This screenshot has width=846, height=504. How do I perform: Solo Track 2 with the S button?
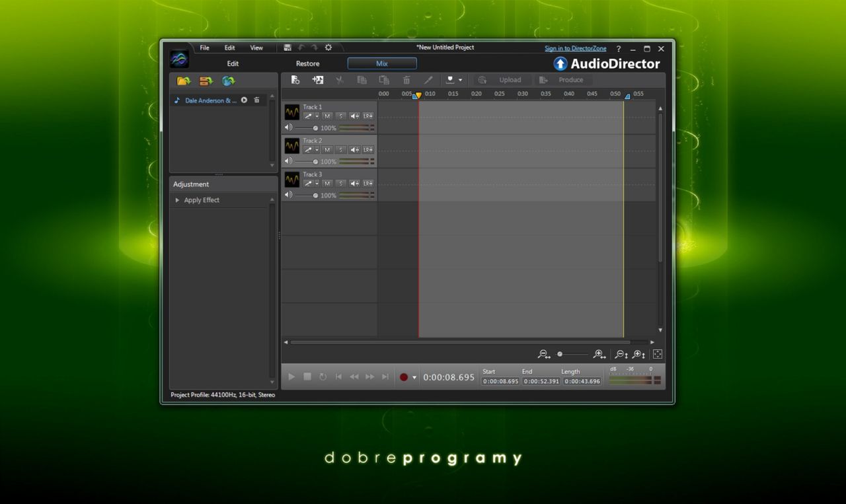coord(340,150)
